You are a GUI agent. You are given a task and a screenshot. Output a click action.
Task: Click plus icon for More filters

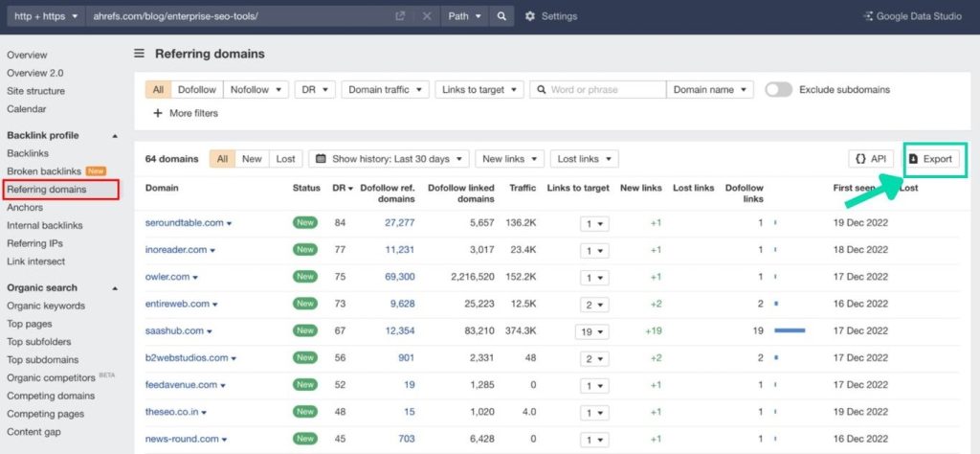(157, 113)
